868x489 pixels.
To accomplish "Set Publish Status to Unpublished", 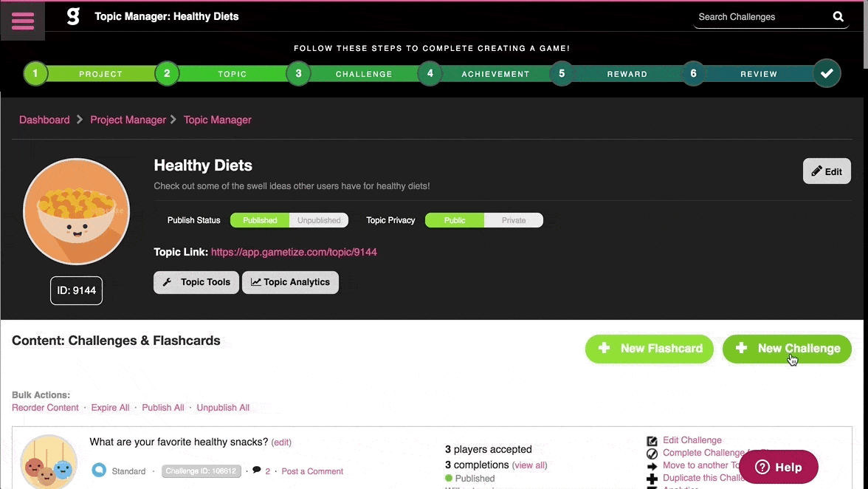I will (319, 220).
